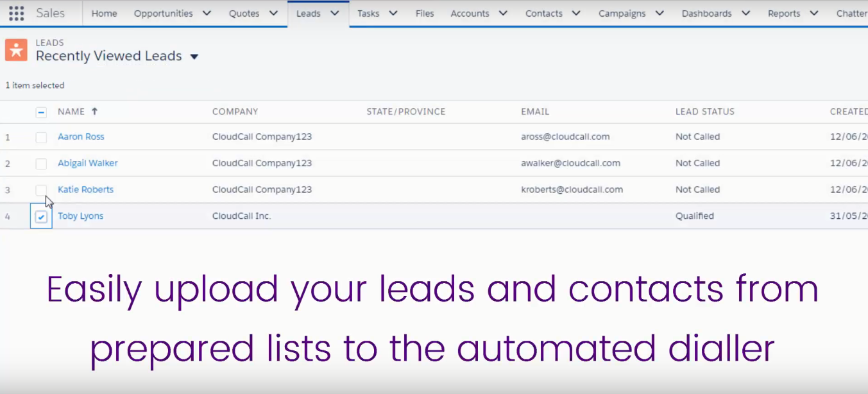Open the App Launcher grid icon

[16, 13]
